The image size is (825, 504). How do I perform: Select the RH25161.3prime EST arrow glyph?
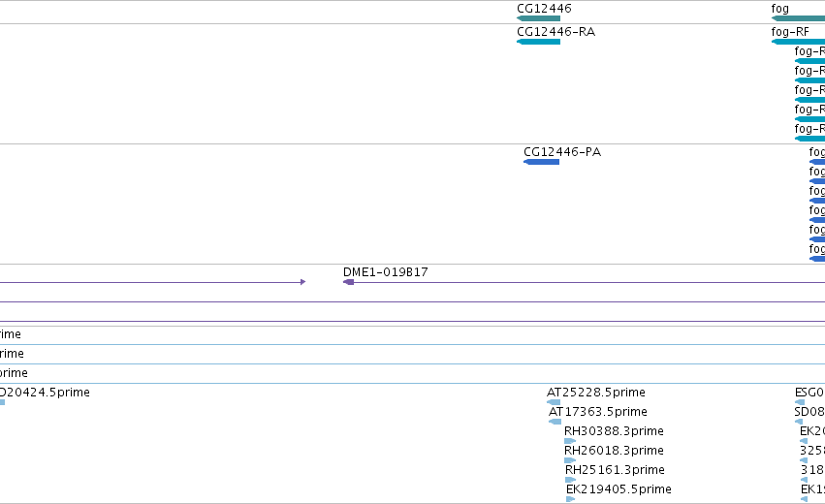[570, 480]
